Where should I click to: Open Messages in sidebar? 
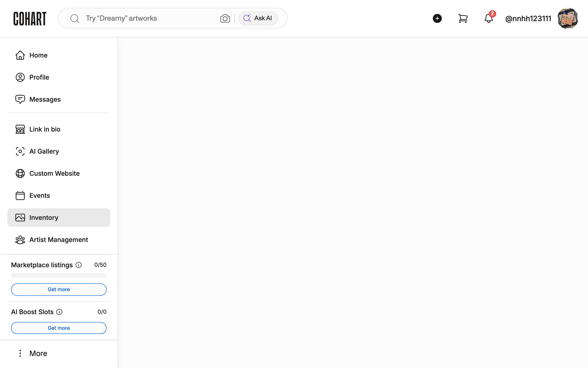point(59,99)
